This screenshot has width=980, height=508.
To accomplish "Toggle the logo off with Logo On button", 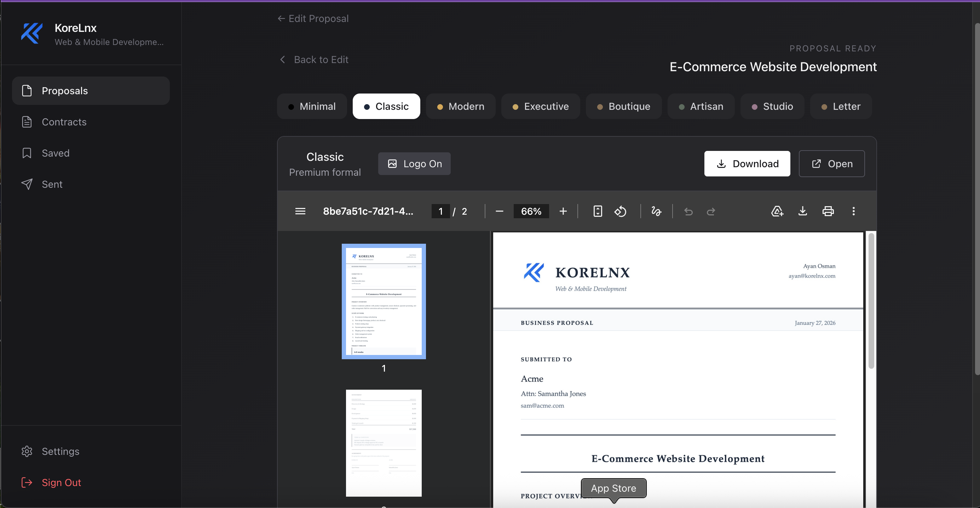I will [x=414, y=163].
